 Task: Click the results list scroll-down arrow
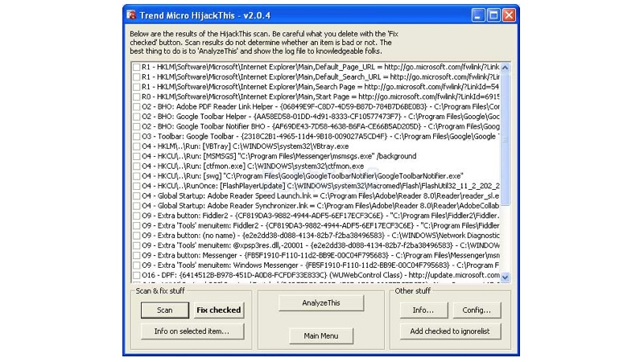pos(506,277)
